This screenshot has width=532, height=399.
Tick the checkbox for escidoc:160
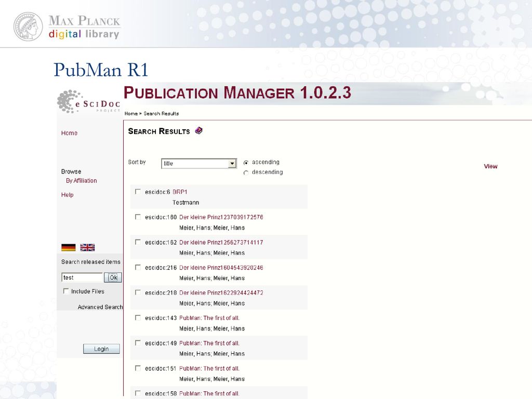(x=138, y=217)
